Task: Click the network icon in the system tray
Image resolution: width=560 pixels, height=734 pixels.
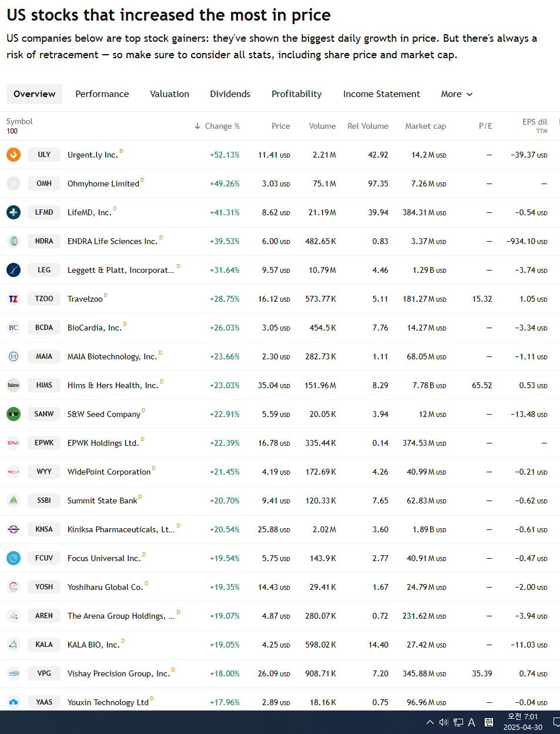Action: [458, 722]
